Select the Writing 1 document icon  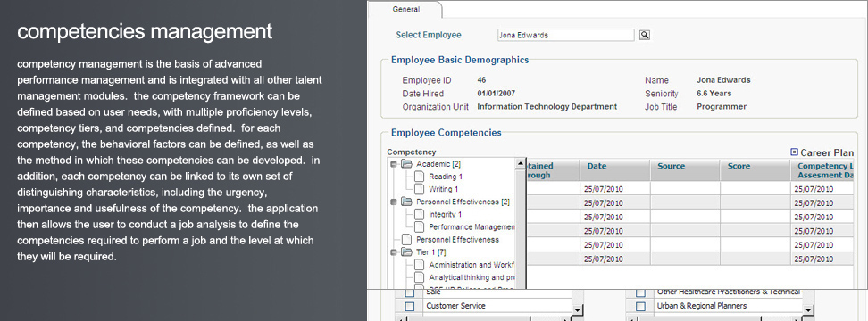click(419, 189)
